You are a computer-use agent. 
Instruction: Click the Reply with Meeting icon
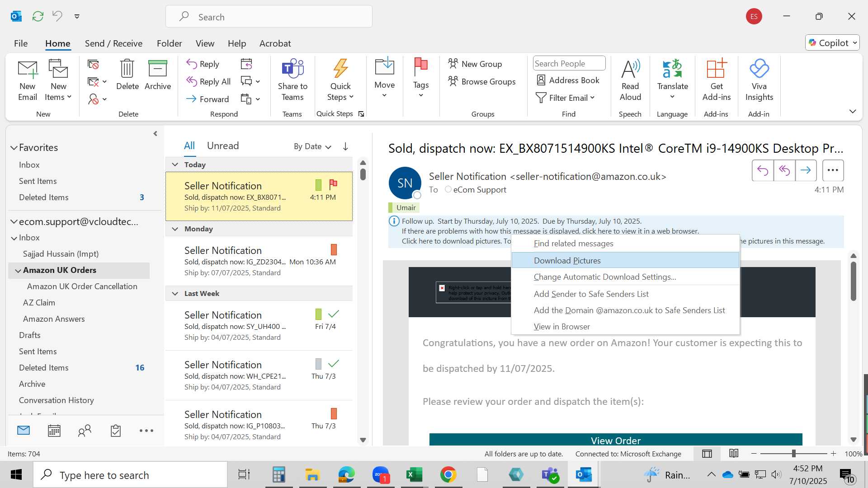click(246, 64)
